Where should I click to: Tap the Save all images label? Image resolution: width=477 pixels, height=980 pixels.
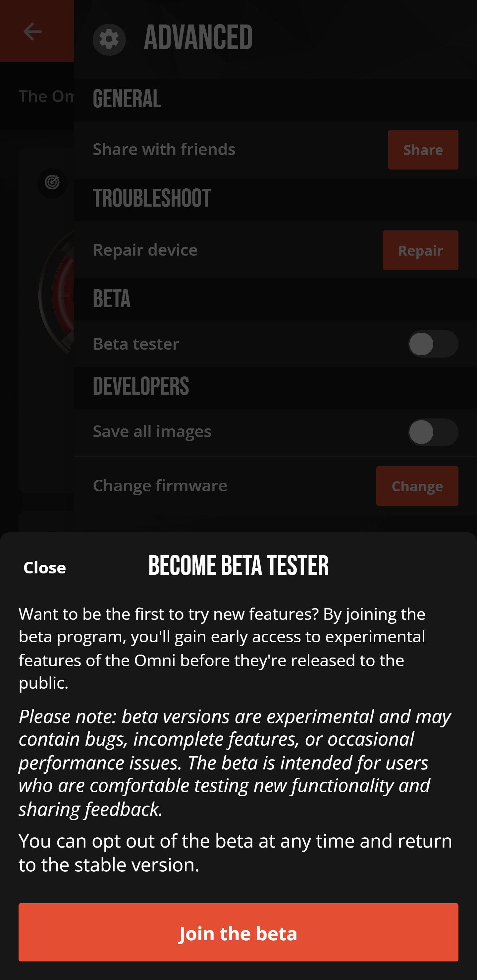point(152,431)
